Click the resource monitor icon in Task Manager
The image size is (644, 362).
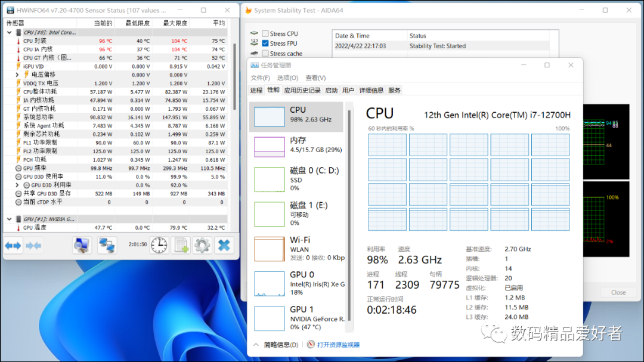tap(311, 344)
